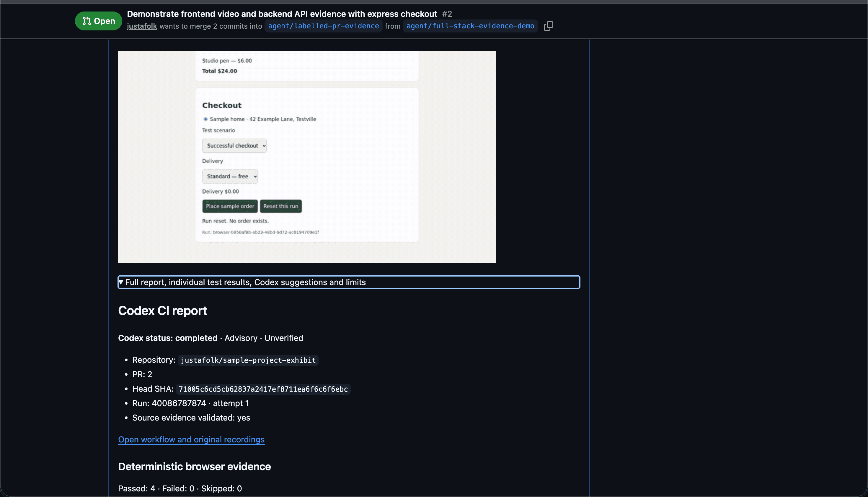Click the Codex status: completed text

point(168,338)
